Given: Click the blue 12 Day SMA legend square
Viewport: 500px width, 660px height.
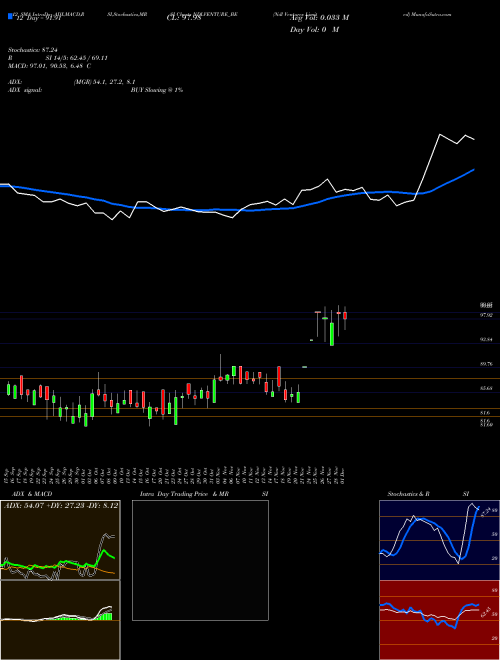Looking at the screenshot, I should click(11, 17).
